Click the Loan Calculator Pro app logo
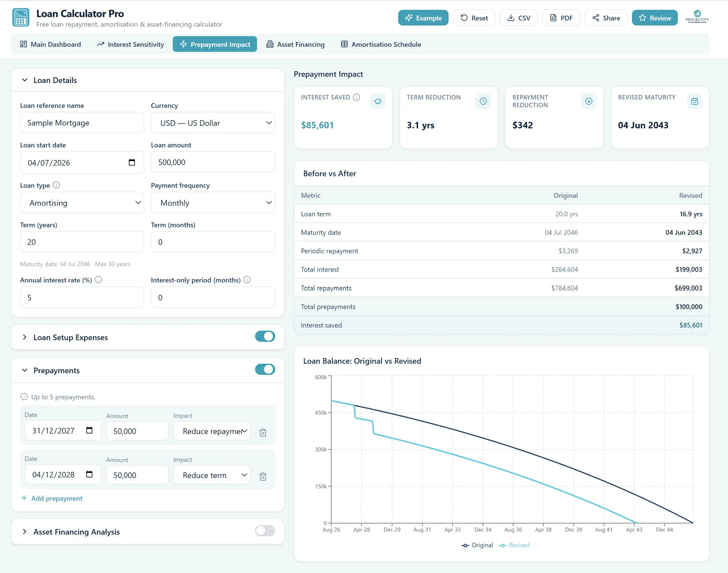 (21, 17)
